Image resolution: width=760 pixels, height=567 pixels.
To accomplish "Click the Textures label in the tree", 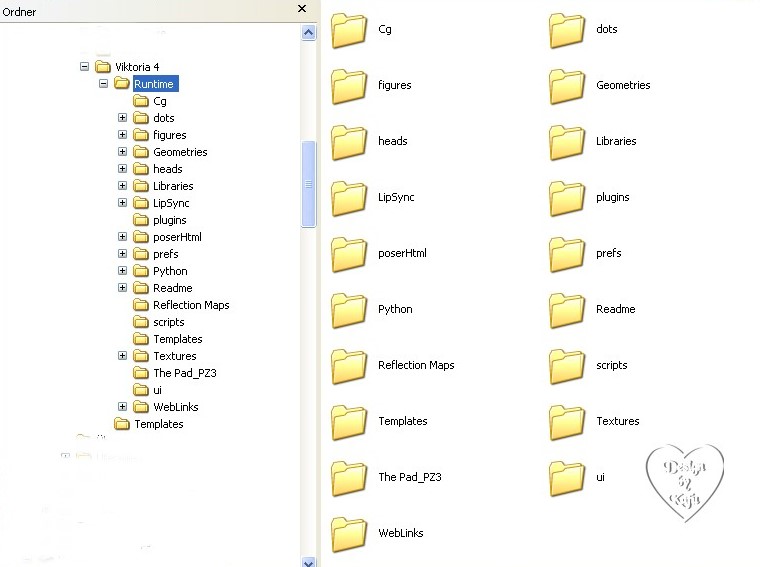I will pyautogui.click(x=174, y=356).
